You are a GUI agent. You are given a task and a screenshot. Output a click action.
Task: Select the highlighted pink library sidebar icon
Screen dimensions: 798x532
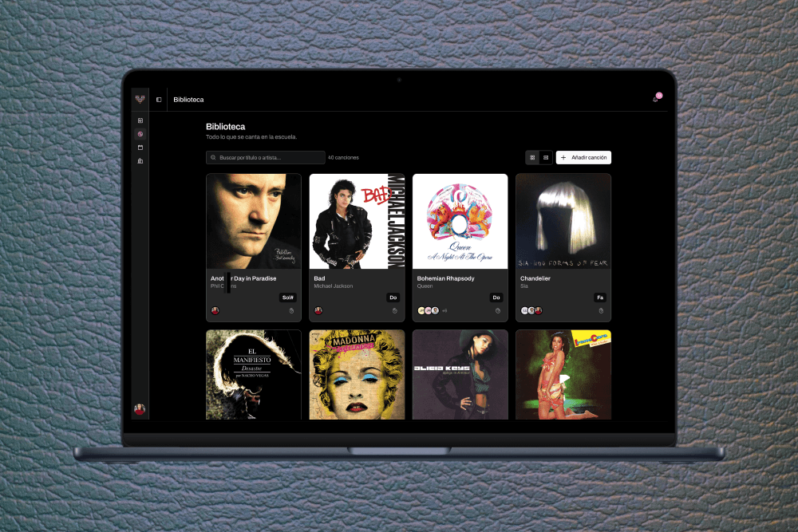pyautogui.click(x=140, y=134)
